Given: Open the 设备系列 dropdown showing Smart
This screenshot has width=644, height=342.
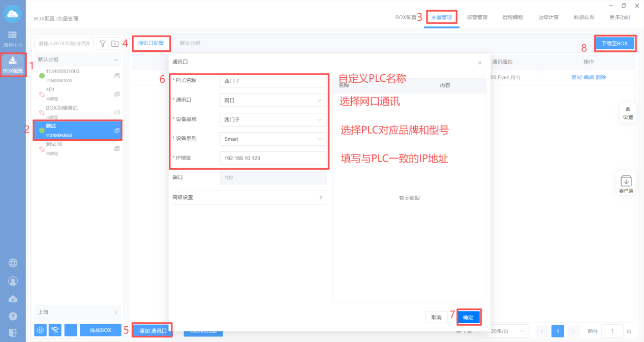Looking at the screenshot, I should point(273,139).
